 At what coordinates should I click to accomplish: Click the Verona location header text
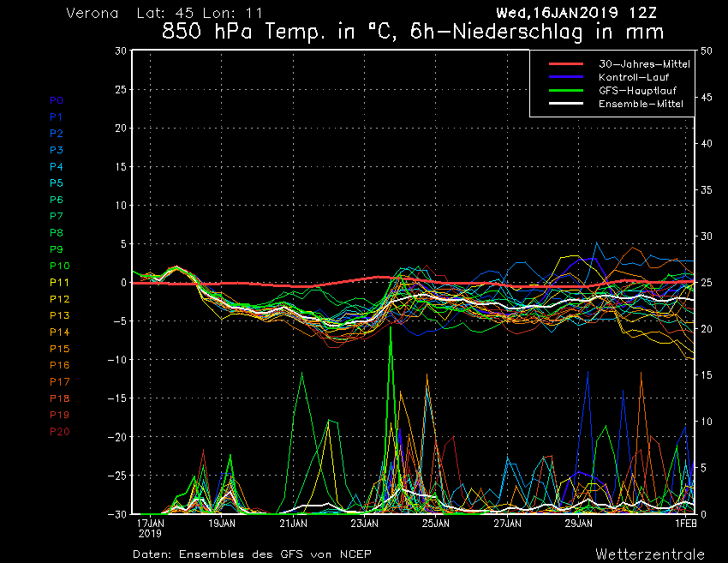(x=92, y=14)
